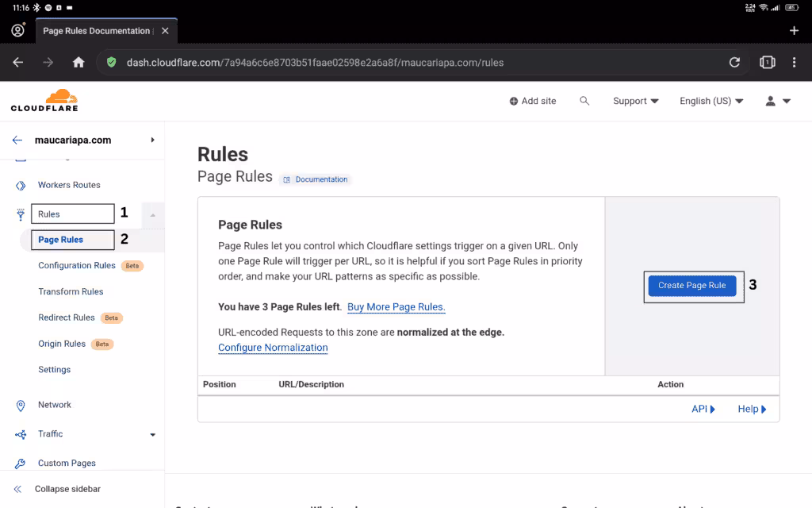Close the Page Rules Documentation tab

(x=165, y=31)
